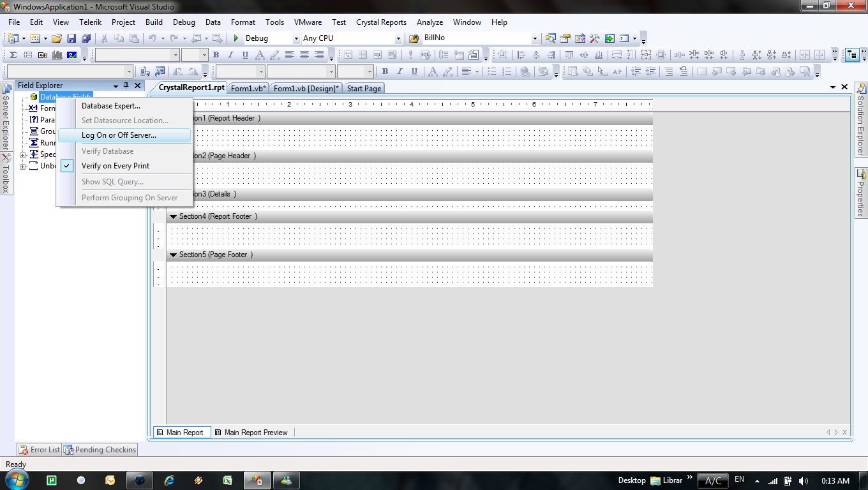Click the Database Fields cube icon
This screenshot has height=490, width=868.
pyautogui.click(x=33, y=97)
